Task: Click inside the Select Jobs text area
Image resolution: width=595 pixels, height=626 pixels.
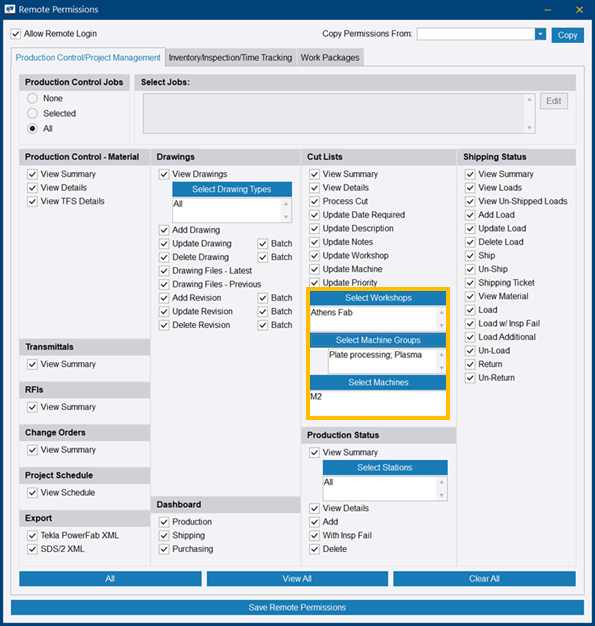Action: tap(334, 114)
